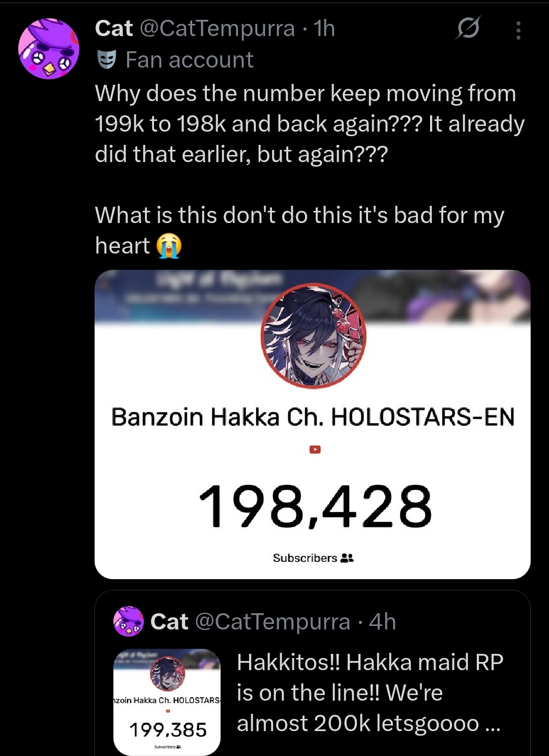Screen dimensions: 549x756
Task: Open Cat's purple bird profile avatar
Action: coord(49,48)
